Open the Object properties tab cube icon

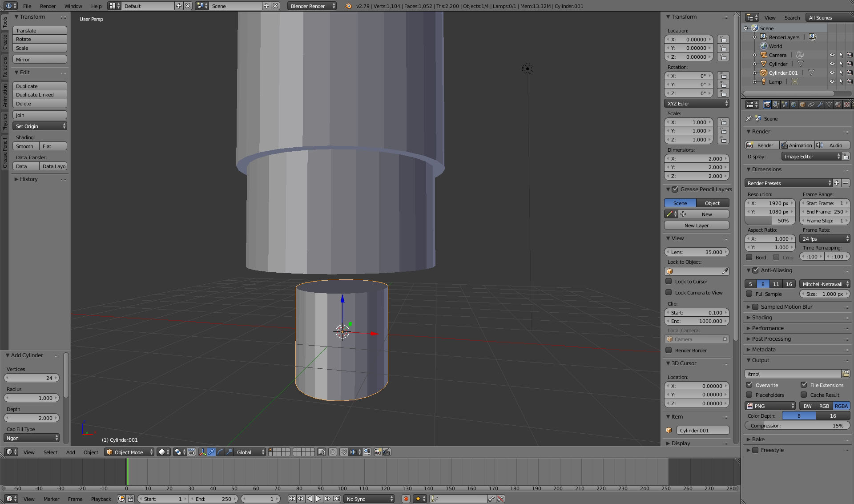coord(802,105)
